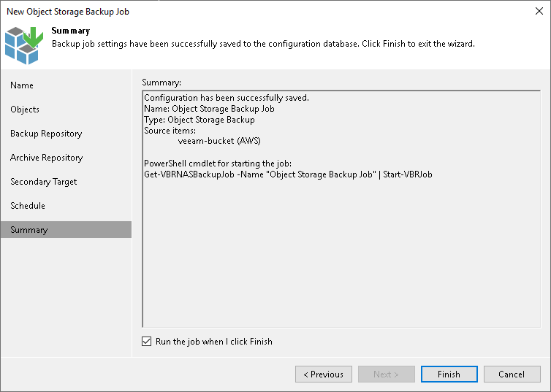551x392 pixels.
Task: Click the Get-VBRNASBackupJob PowerShell cmdlet line
Action: pyautogui.click(x=288, y=175)
